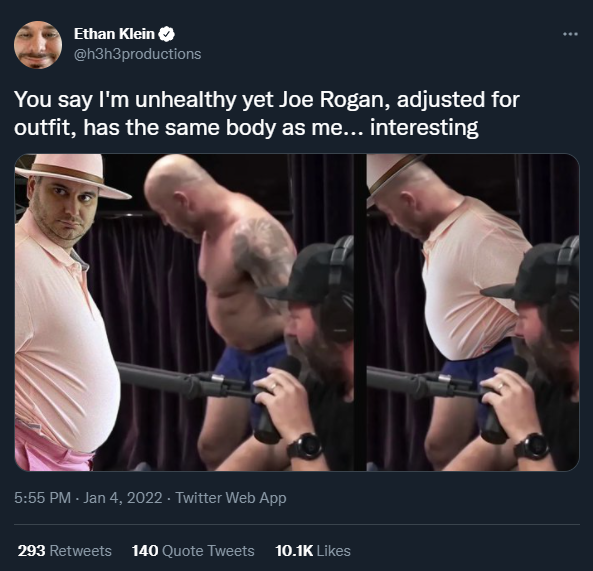The width and height of the screenshot is (593, 571).
Task: Open the left half of the attached image
Action: pos(184,312)
